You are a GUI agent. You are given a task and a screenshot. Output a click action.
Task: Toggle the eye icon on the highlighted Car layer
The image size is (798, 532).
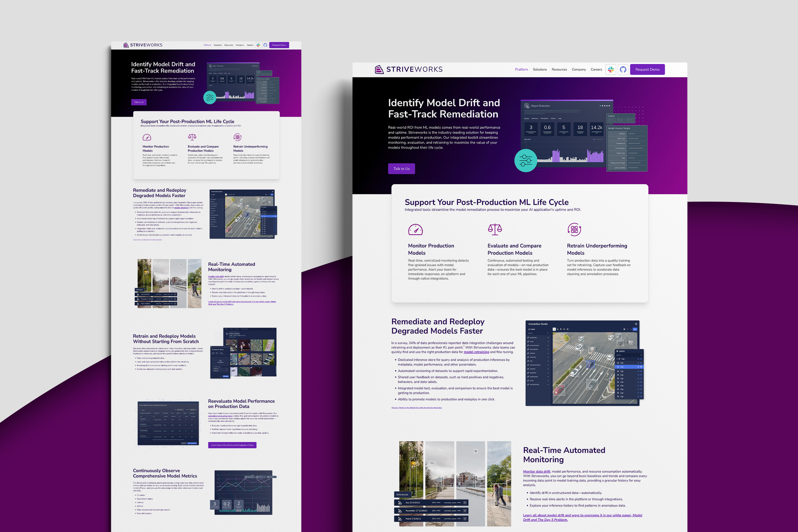coord(638,367)
